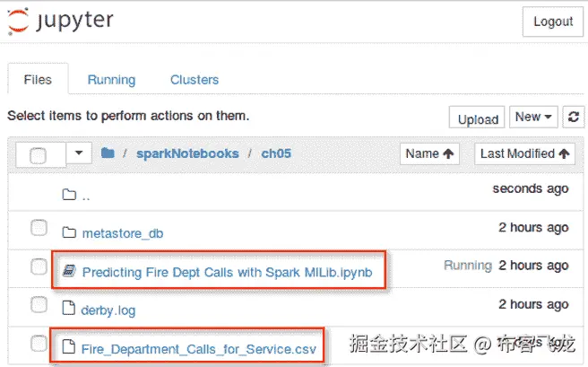The image size is (588, 367).
Task: Open the New dropdown menu
Action: [534, 118]
